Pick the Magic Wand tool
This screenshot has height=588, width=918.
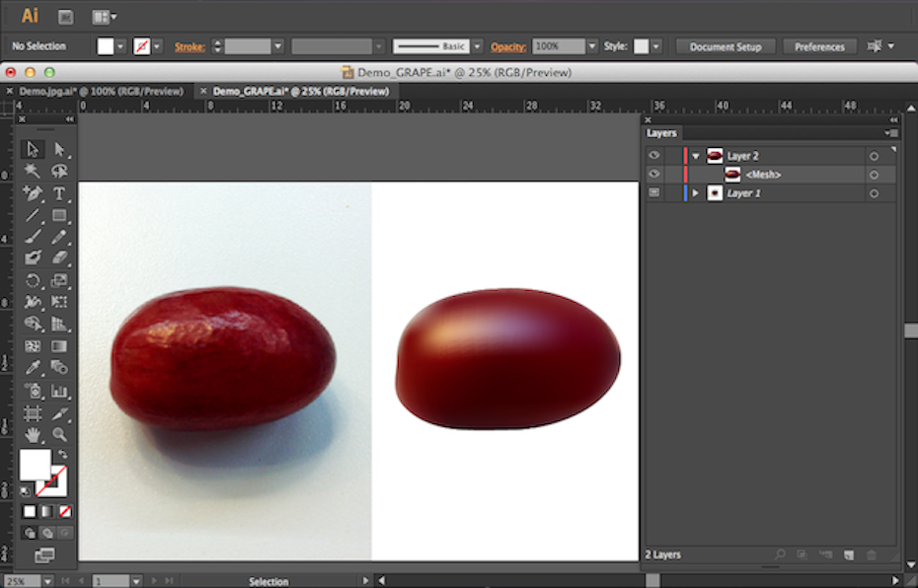click(33, 172)
